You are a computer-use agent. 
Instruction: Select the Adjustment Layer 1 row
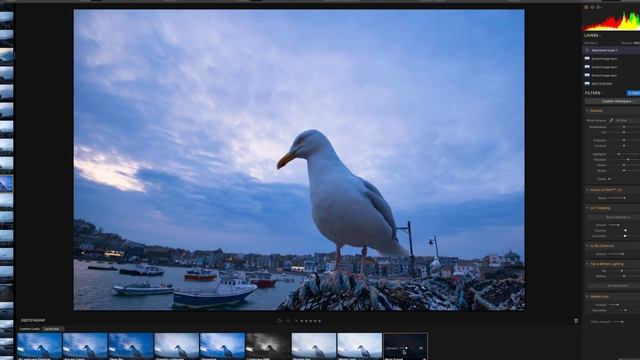click(x=611, y=50)
